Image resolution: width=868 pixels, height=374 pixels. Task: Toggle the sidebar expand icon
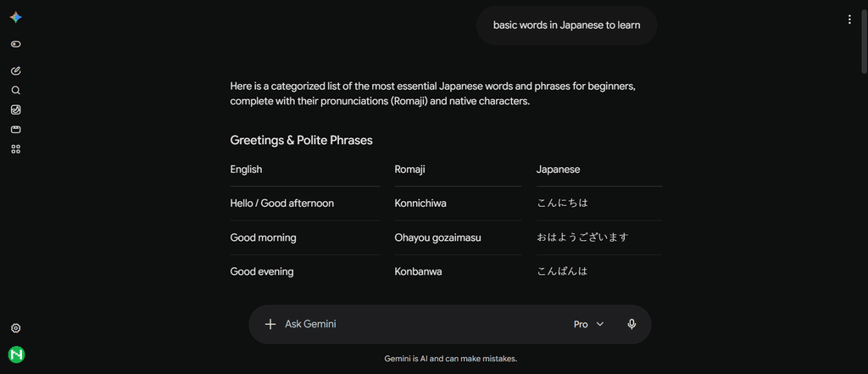[x=15, y=44]
